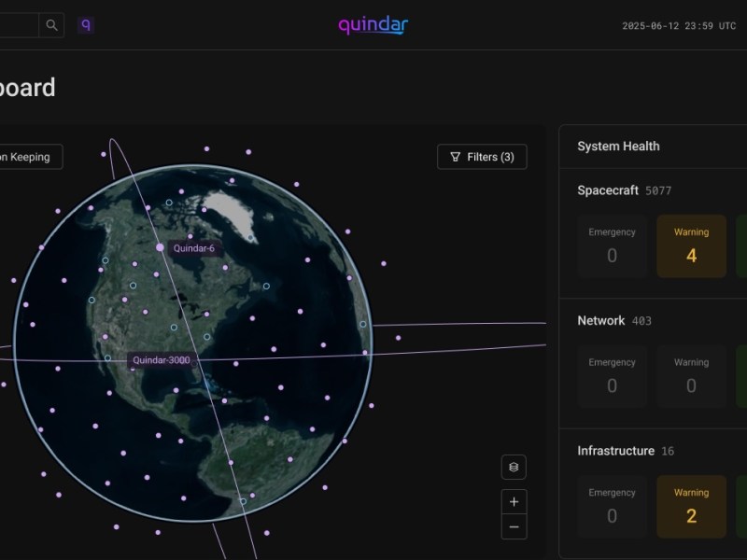
Task: Click inside the search input field
Action: tap(19, 25)
